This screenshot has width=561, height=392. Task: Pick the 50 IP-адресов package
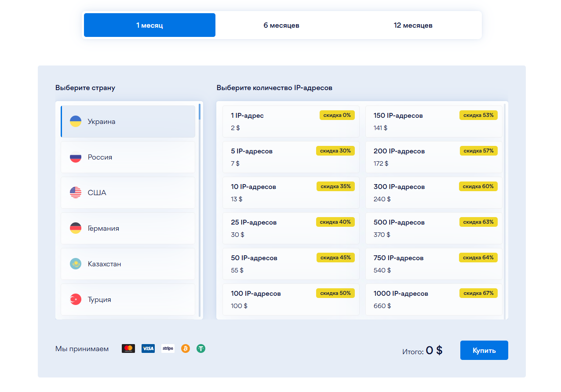click(x=291, y=264)
